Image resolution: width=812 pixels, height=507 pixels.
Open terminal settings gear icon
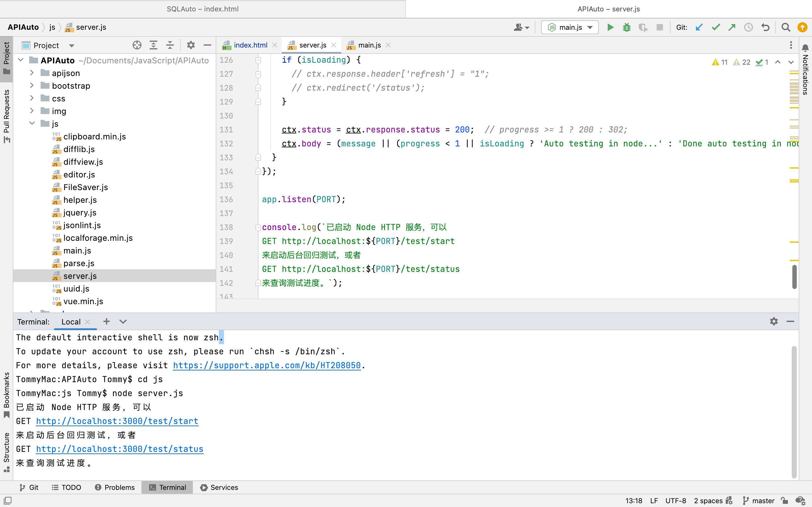click(x=774, y=321)
